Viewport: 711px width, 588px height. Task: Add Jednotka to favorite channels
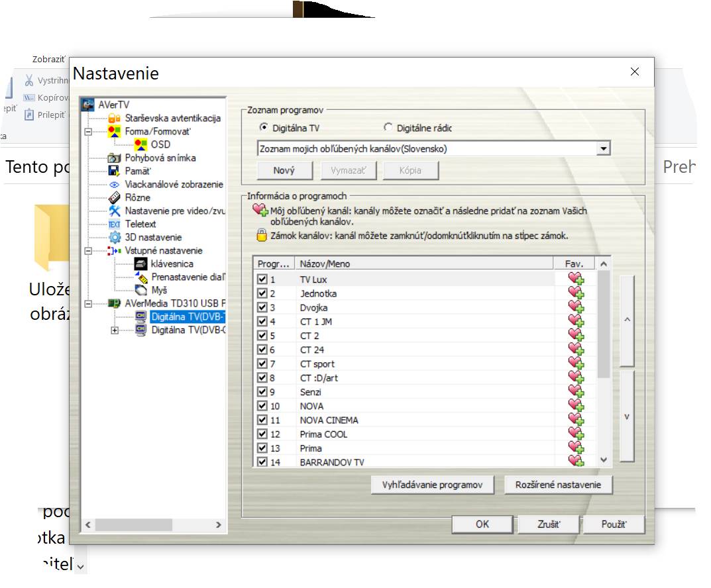(x=576, y=293)
